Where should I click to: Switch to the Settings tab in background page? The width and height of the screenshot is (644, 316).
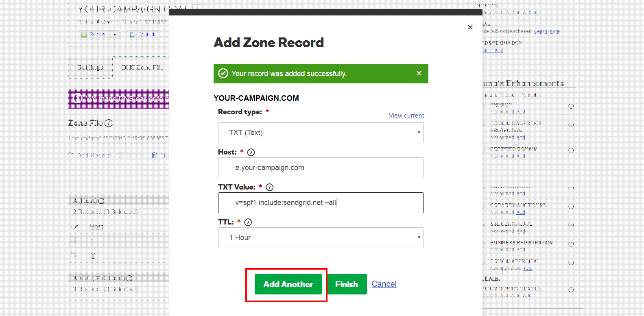[x=90, y=68]
